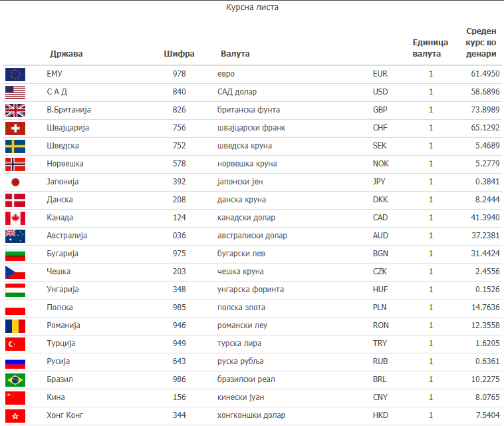Click the Држава column header
This screenshot has width=504, height=426.
[x=66, y=54]
